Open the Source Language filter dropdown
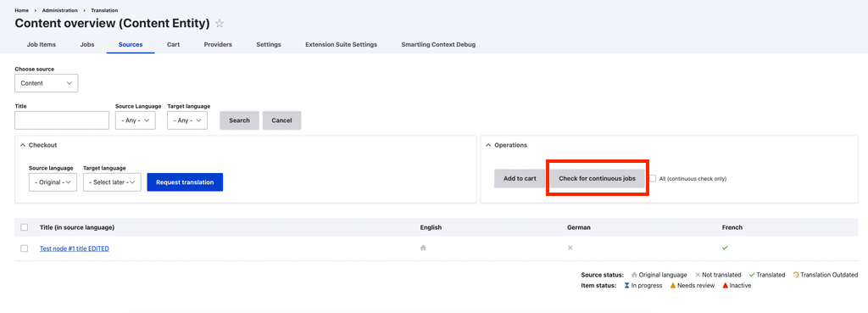 (136, 120)
